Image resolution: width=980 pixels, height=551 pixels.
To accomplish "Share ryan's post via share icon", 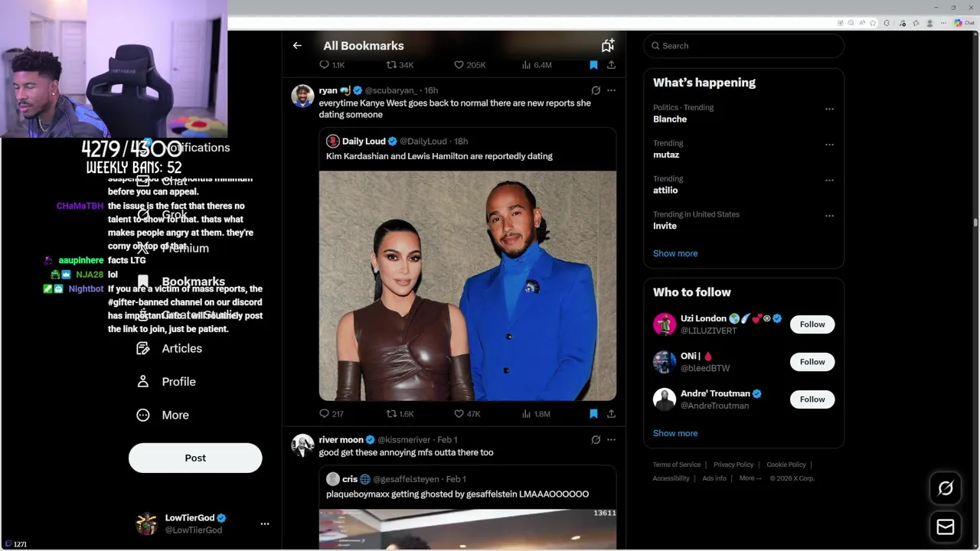I will pos(611,414).
